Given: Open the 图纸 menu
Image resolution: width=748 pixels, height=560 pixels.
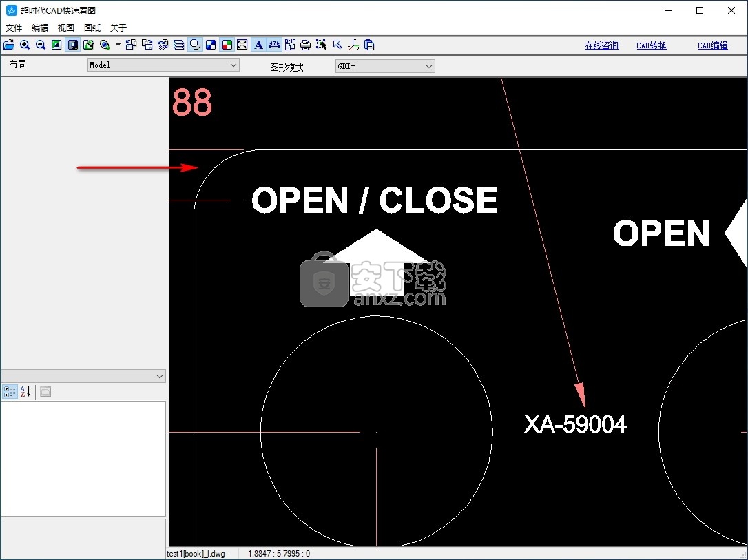Looking at the screenshot, I should 92,28.
